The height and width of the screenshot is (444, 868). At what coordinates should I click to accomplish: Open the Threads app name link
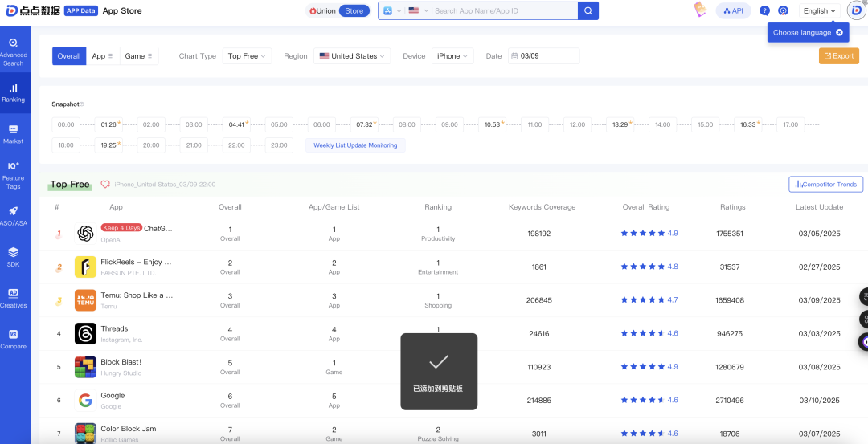click(x=114, y=328)
